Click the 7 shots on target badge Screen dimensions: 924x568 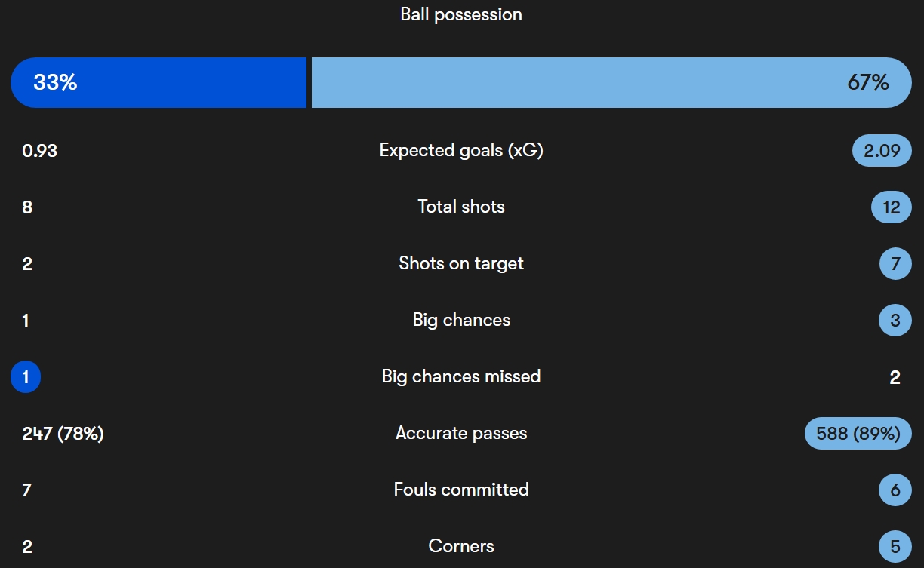point(896,264)
